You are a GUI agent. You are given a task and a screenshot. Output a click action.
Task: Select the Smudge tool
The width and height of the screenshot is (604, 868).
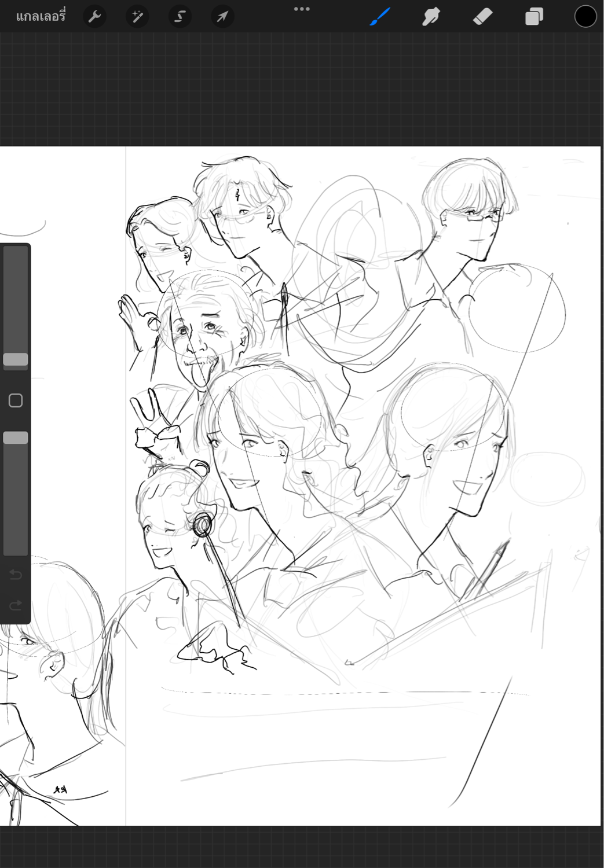pyautogui.click(x=431, y=17)
